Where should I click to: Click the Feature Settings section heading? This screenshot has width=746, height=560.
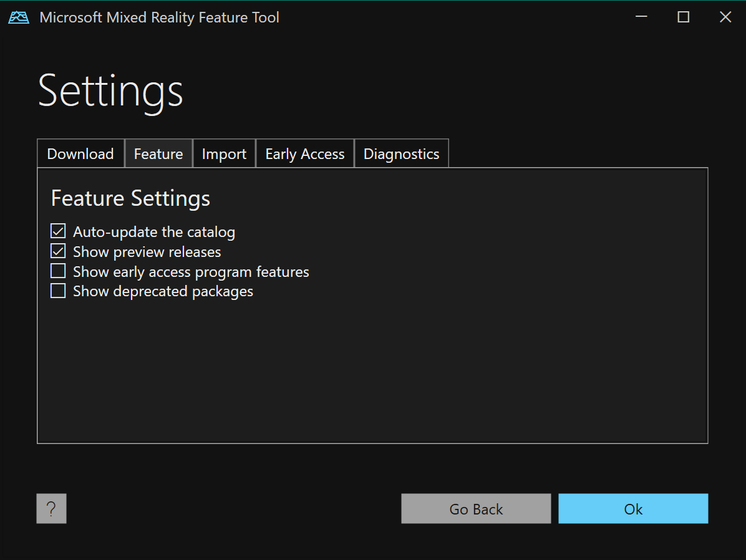(130, 198)
